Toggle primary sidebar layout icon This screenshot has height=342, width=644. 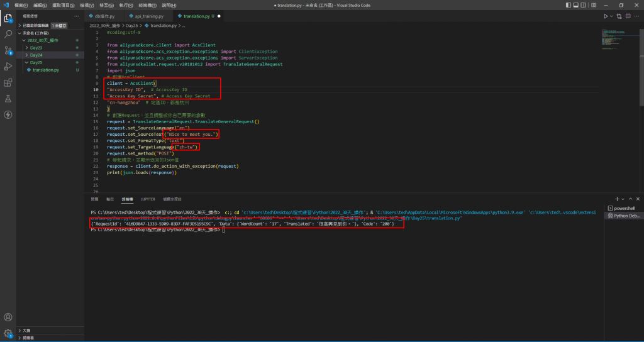point(569,5)
